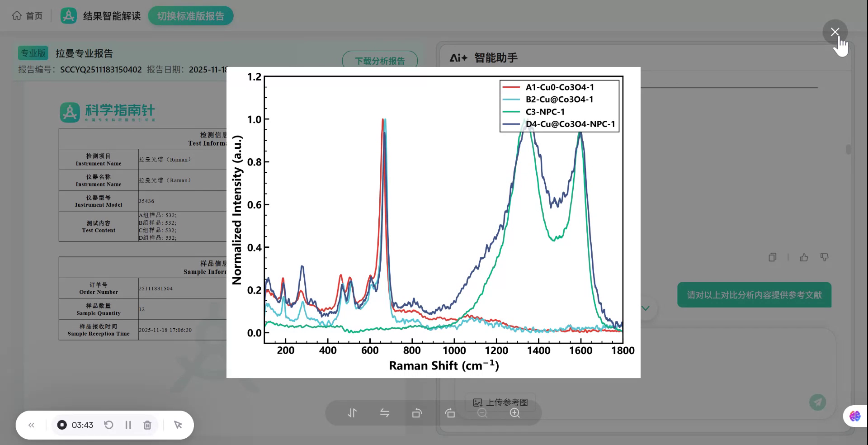Screen dimensions: 868x445
Task: Send a message to the AI assistant
Action: 818,402
